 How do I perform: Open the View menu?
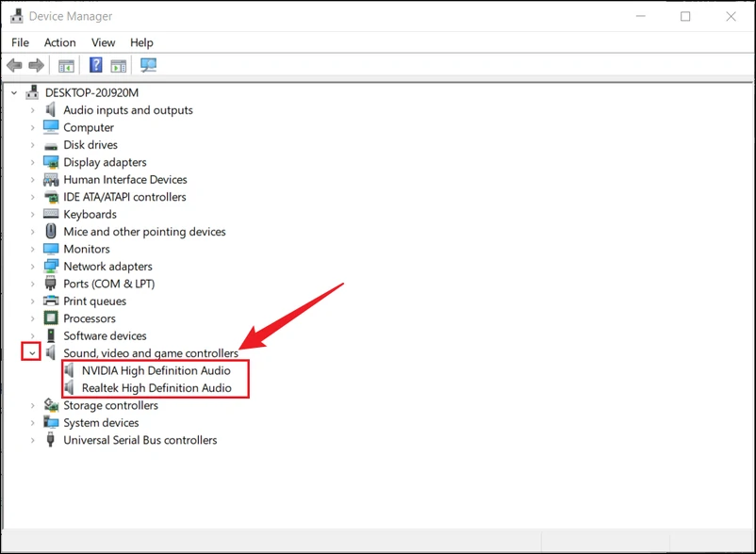pos(103,42)
